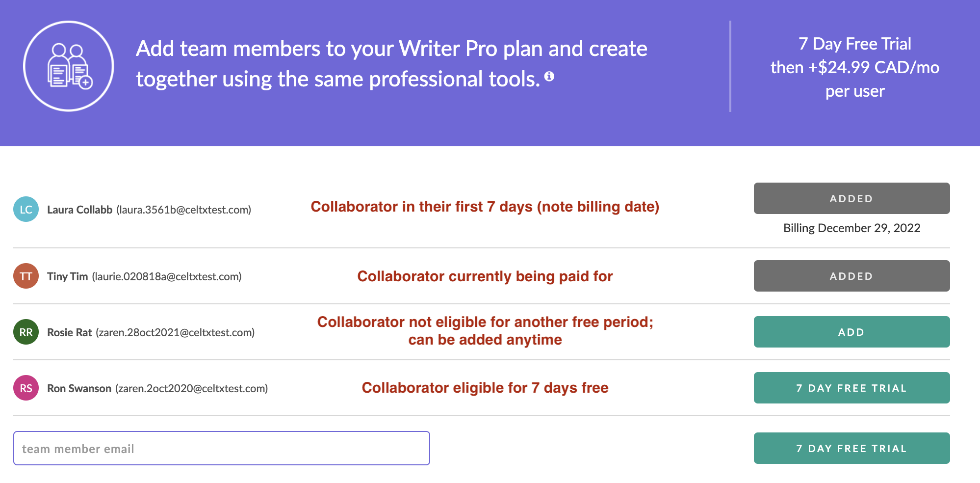The width and height of the screenshot is (980, 483).
Task: Click Laura Collabb's name
Action: (x=80, y=210)
